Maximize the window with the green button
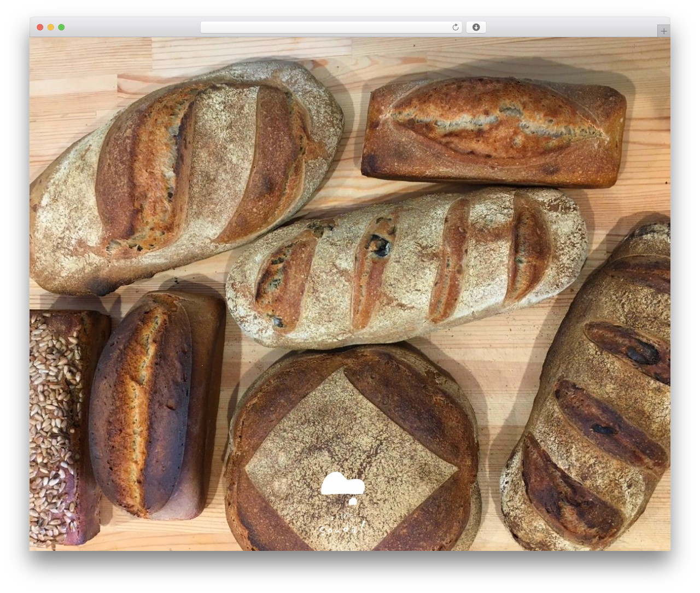The width and height of the screenshot is (700, 593). (61, 27)
